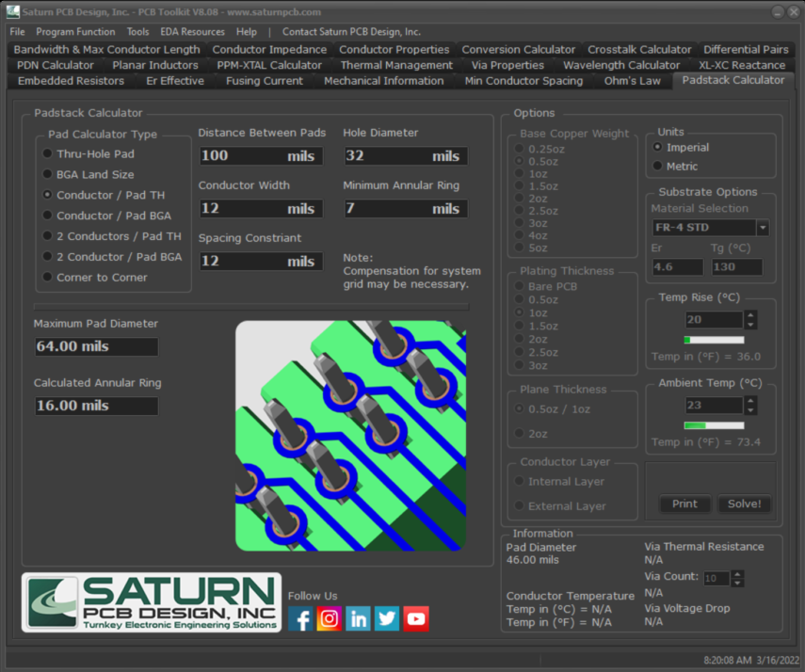Click the Saturn PCB Design logo
The image size is (805, 672).
[152, 603]
